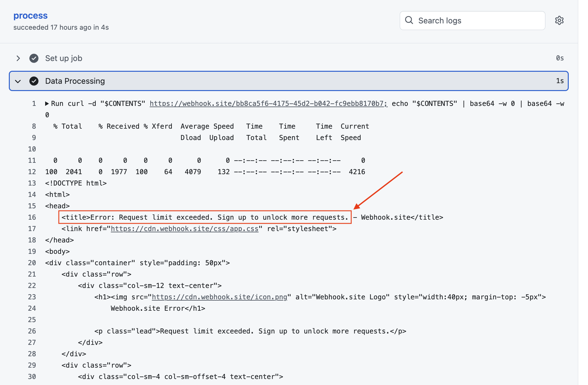Select log line number 30

tap(32, 377)
